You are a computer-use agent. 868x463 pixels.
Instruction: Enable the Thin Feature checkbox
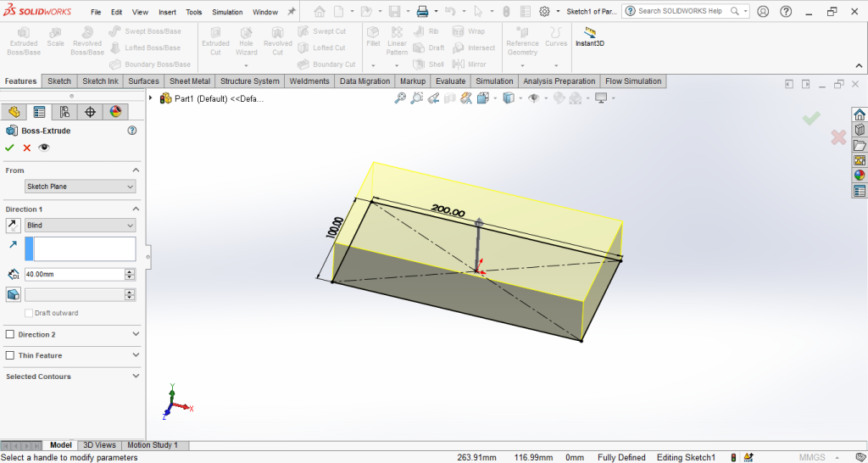point(10,356)
